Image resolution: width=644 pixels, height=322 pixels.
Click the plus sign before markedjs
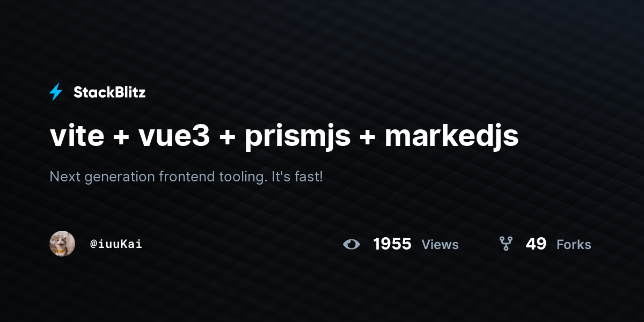pyautogui.click(x=368, y=138)
